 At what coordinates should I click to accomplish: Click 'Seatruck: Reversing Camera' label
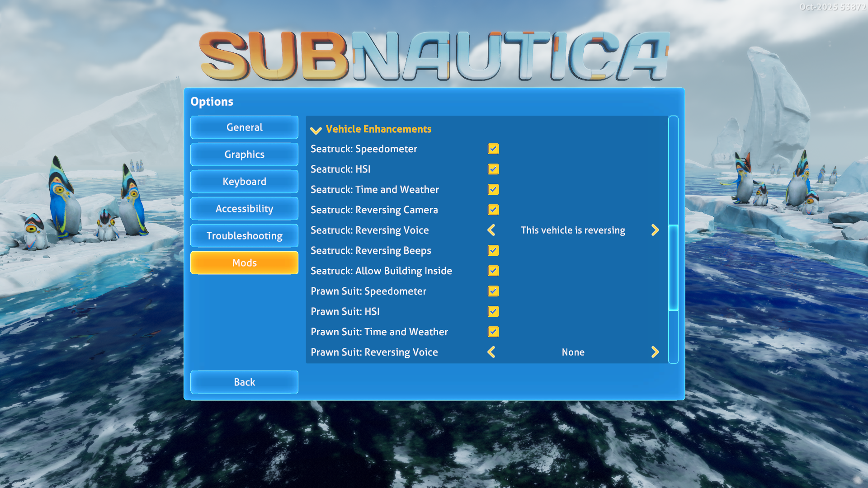[x=374, y=210]
